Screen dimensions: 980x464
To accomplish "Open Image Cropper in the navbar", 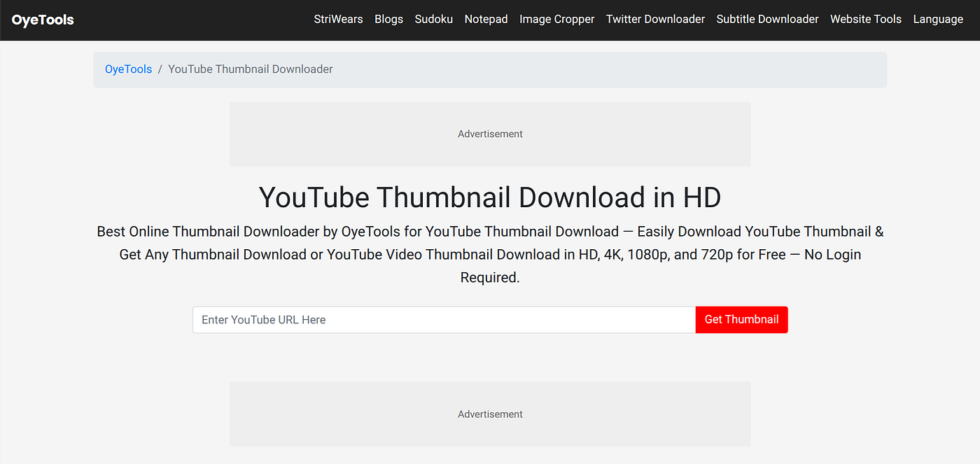I will point(556,20).
